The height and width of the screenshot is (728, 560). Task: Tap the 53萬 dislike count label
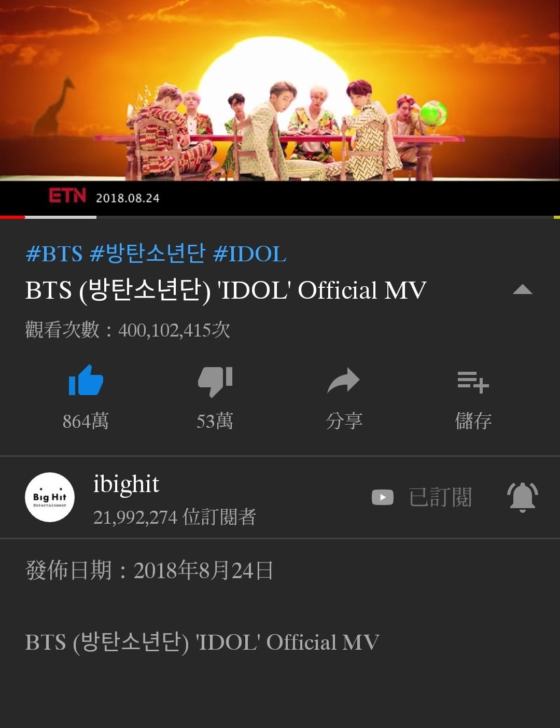point(215,421)
